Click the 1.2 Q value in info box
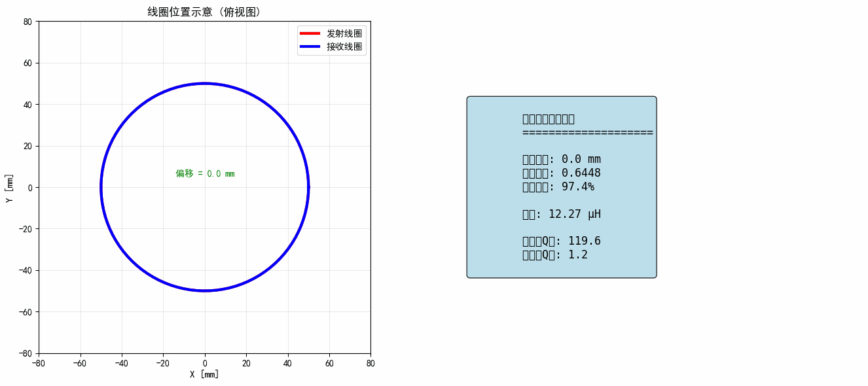The height and width of the screenshot is (386, 868). (578, 254)
